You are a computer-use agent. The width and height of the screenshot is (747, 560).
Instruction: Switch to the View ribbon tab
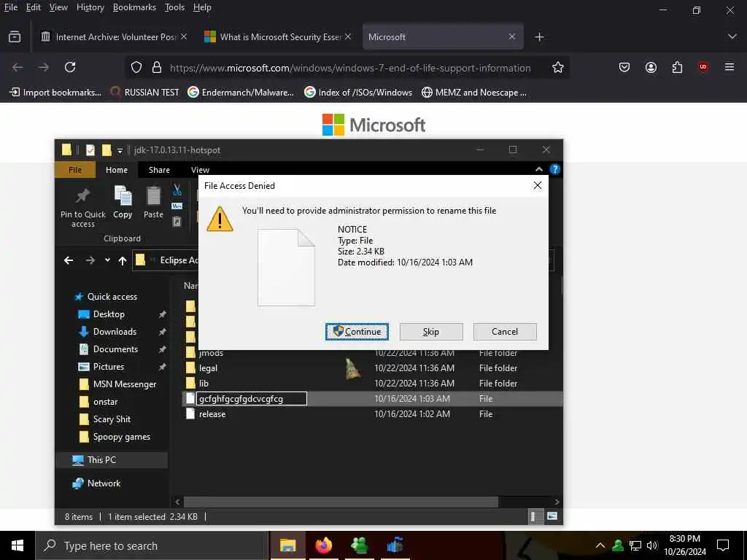click(200, 170)
